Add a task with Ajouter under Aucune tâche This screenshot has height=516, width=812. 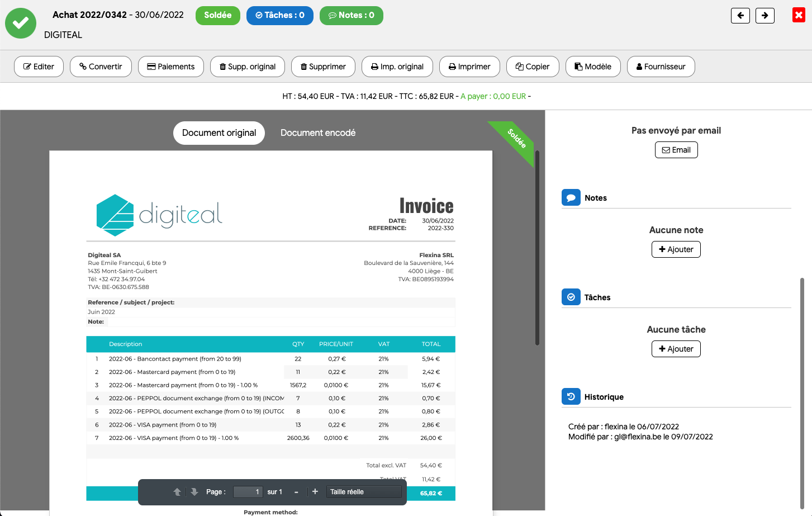point(676,349)
